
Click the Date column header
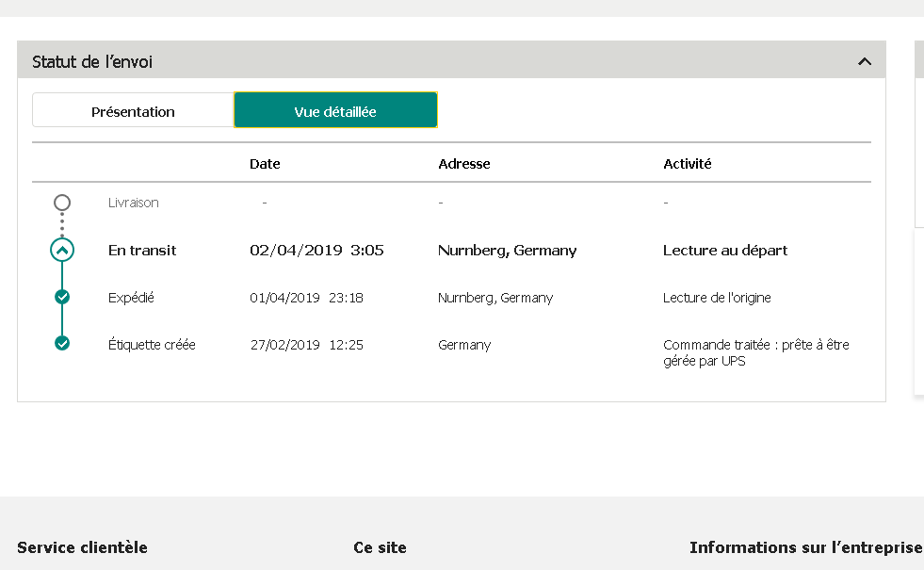pos(265,164)
